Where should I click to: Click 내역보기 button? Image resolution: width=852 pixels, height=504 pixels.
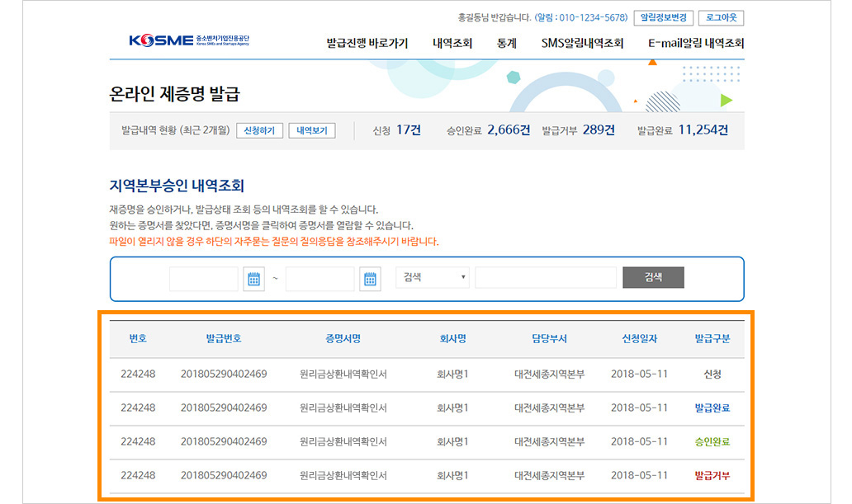coord(312,130)
